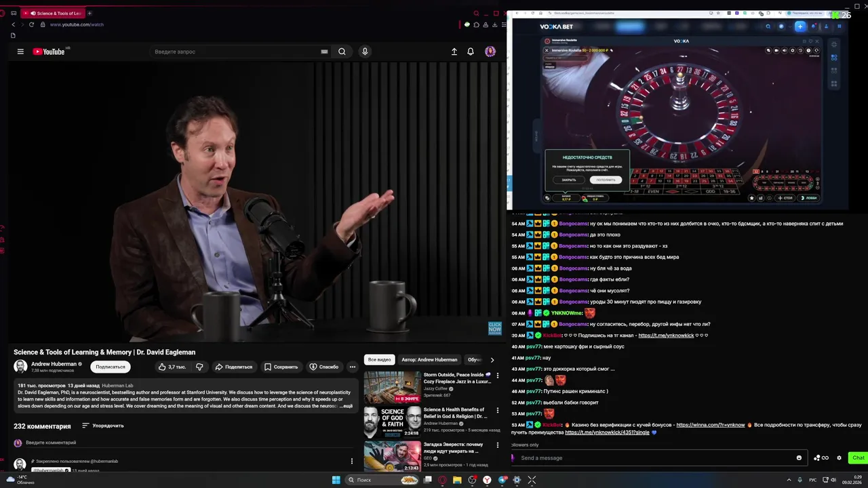Screen dimensions: 868x488
Task: Toggle the roulette sound icon
Action: 785,50
